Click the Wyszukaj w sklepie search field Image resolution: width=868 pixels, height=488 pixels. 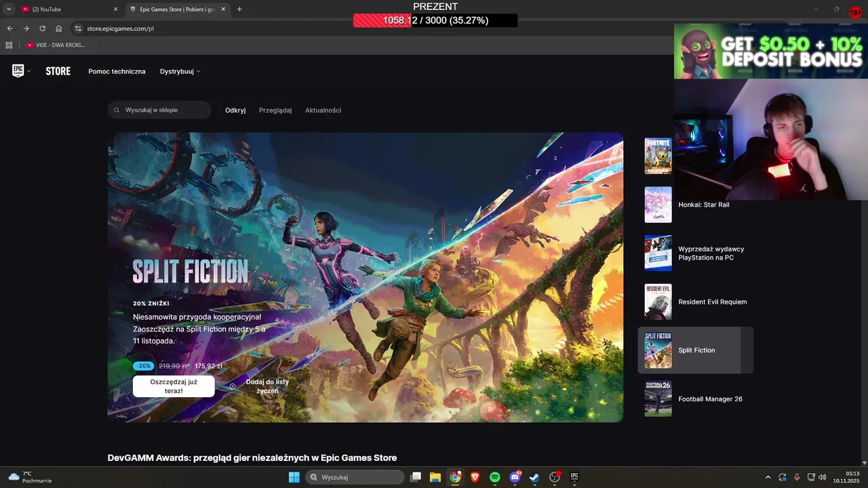tap(159, 110)
